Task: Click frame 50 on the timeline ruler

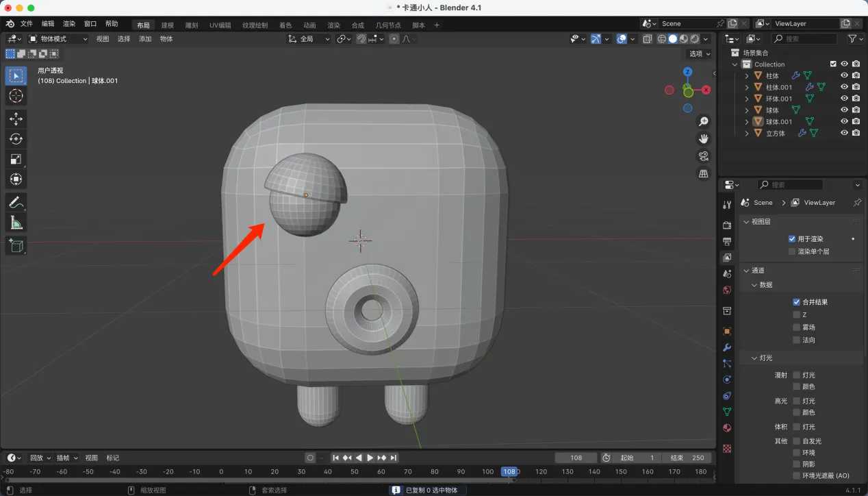Action: tap(355, 471)
